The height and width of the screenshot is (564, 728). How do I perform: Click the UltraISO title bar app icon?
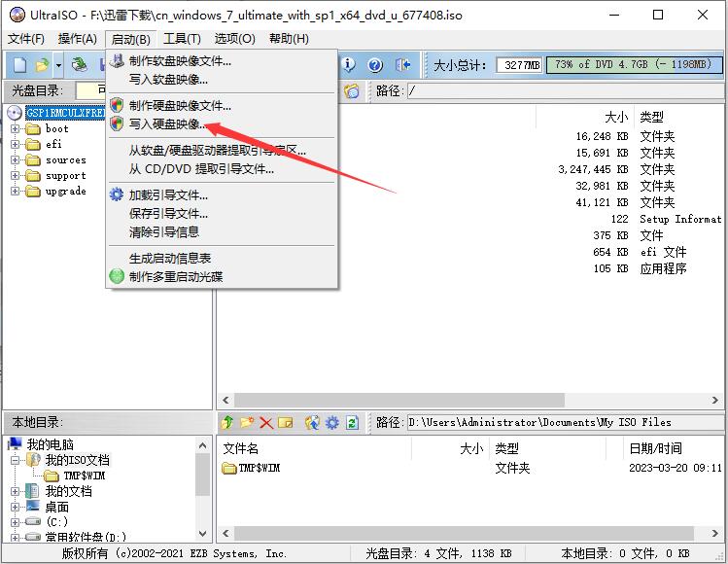pyautogui.click(x=17, y=15)
